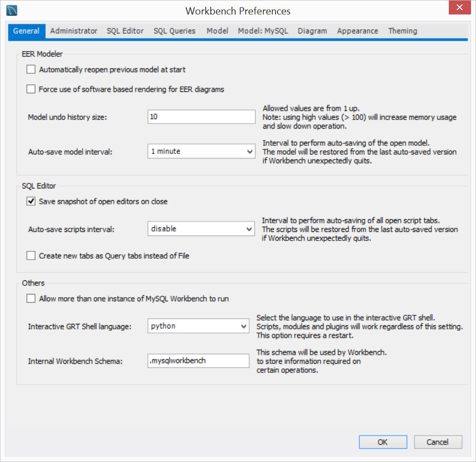Open the Diagram tab
The width and height of the screenshot is (476, 462).
tap(312, 31)
